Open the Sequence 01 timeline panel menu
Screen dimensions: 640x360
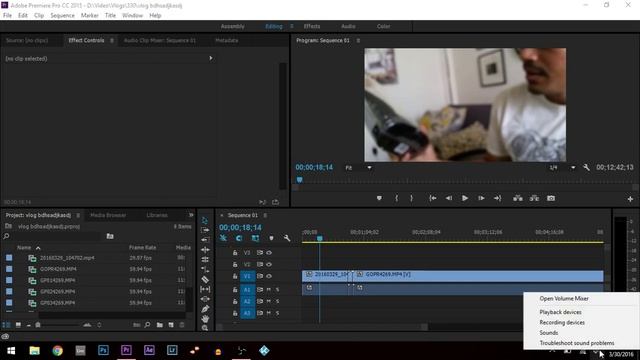coord(265,215)
